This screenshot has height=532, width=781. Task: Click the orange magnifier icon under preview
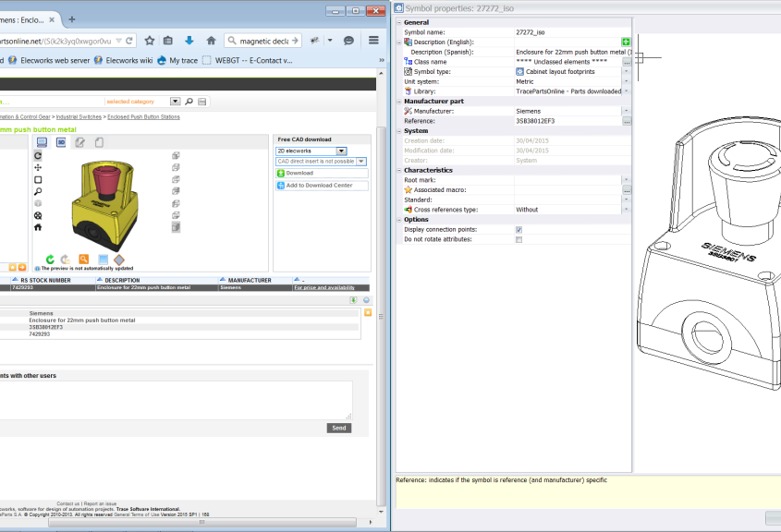[84, 260]
